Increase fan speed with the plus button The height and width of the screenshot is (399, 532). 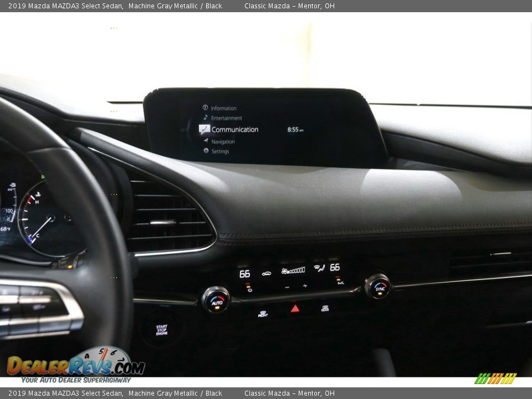pos(305,286)
